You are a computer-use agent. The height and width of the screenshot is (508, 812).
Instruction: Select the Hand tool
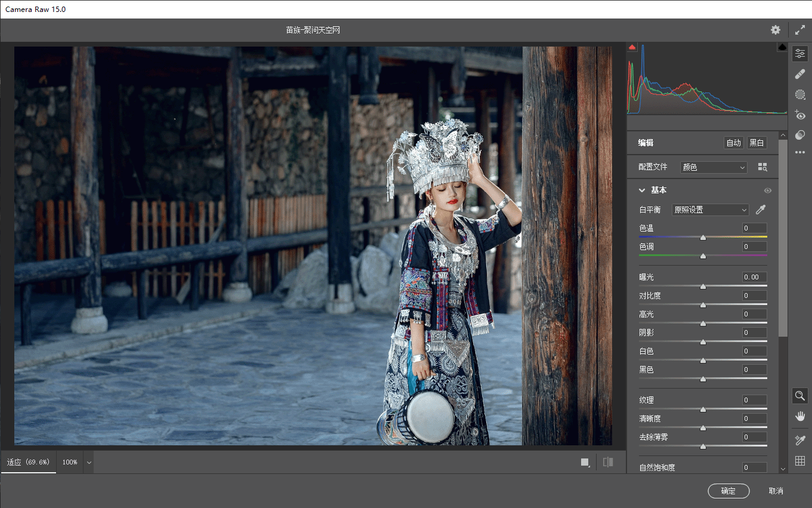[x=800, y=416]
